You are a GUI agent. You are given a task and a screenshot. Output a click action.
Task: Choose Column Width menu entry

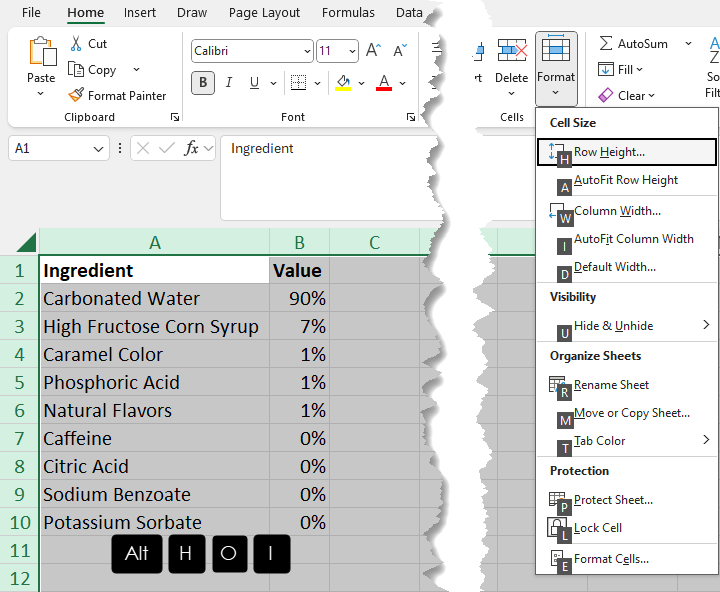[626, 211]
